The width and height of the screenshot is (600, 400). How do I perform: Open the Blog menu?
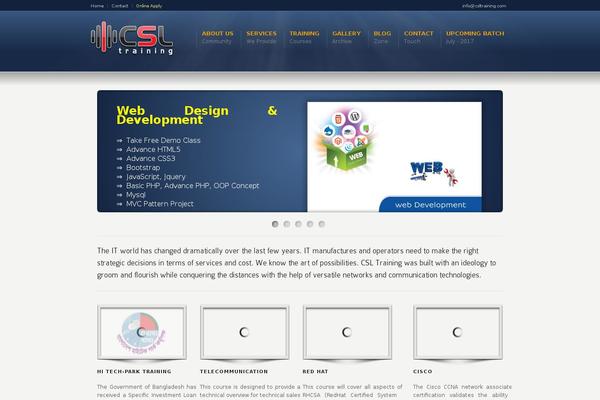click(382, 37)
